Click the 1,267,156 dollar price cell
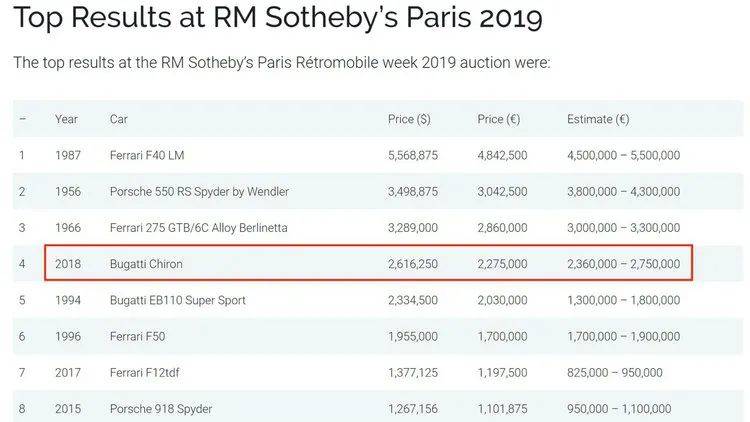This screenshot has height=422, width=750. 413,409
